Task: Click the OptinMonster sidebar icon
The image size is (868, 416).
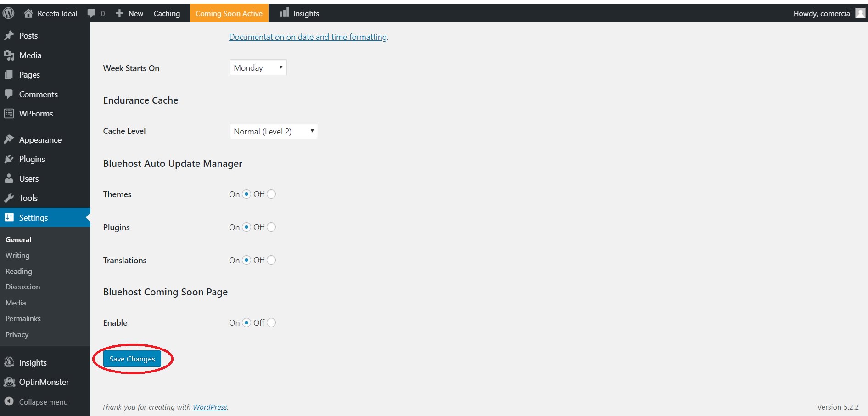Action: (9, 382)
